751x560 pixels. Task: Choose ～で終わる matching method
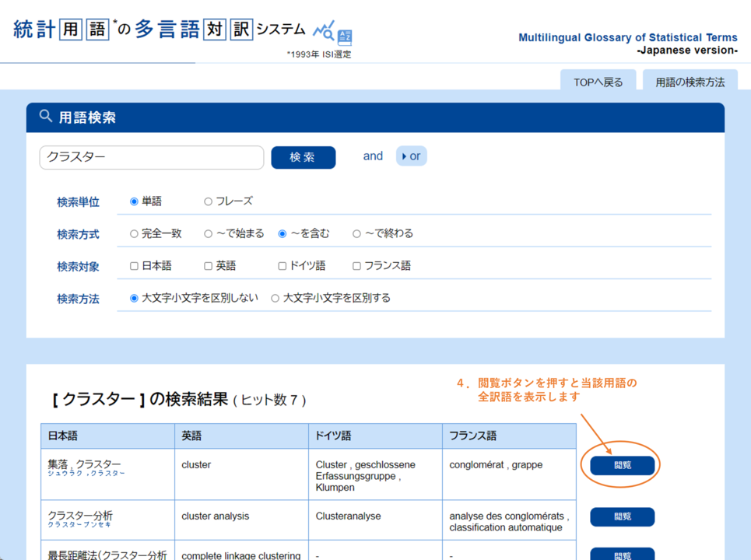click(x=356, y=233)
